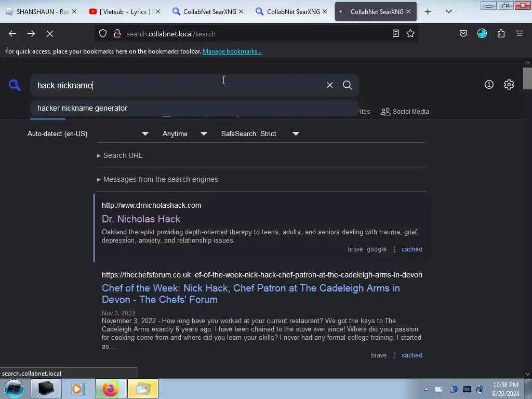Open thechefsforum.co.uk URL link
This screenshot has height=399, width=532.
(262, 275)
